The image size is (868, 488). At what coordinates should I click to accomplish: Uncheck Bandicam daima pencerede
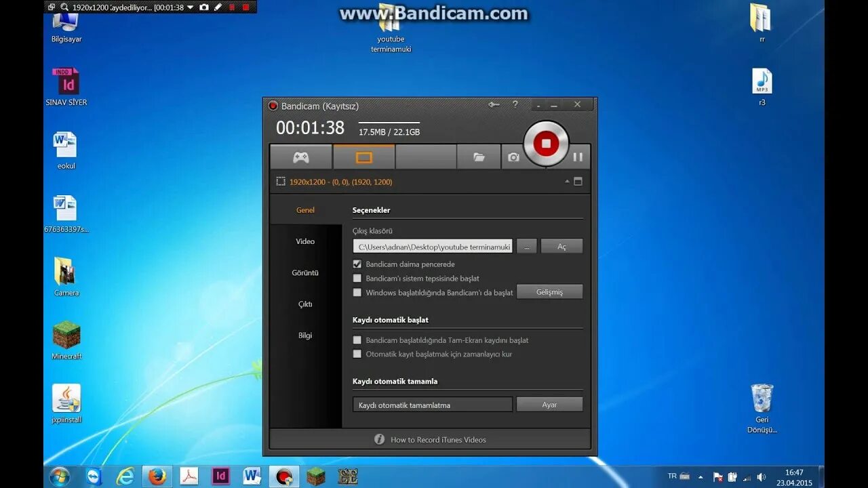(x=357, y=264)
